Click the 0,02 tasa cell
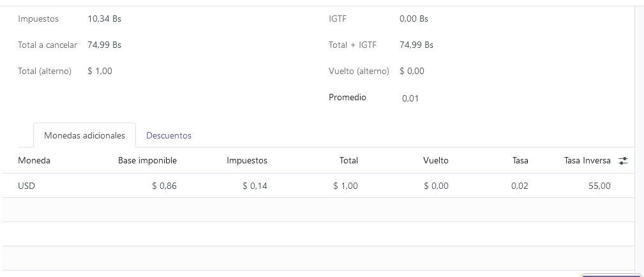 pyautogui.click(x=520, y=186)
